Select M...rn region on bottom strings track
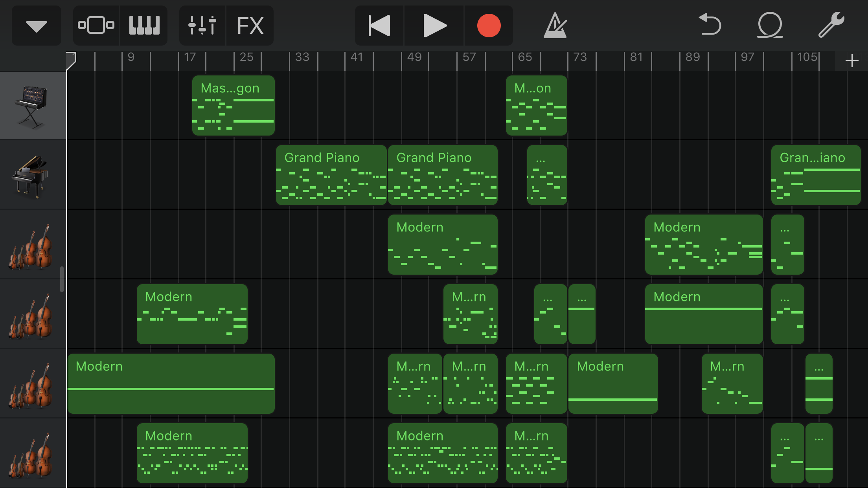The width and height of the screenshot is (868, 488). pyautogui.click(x=537, y=453)
